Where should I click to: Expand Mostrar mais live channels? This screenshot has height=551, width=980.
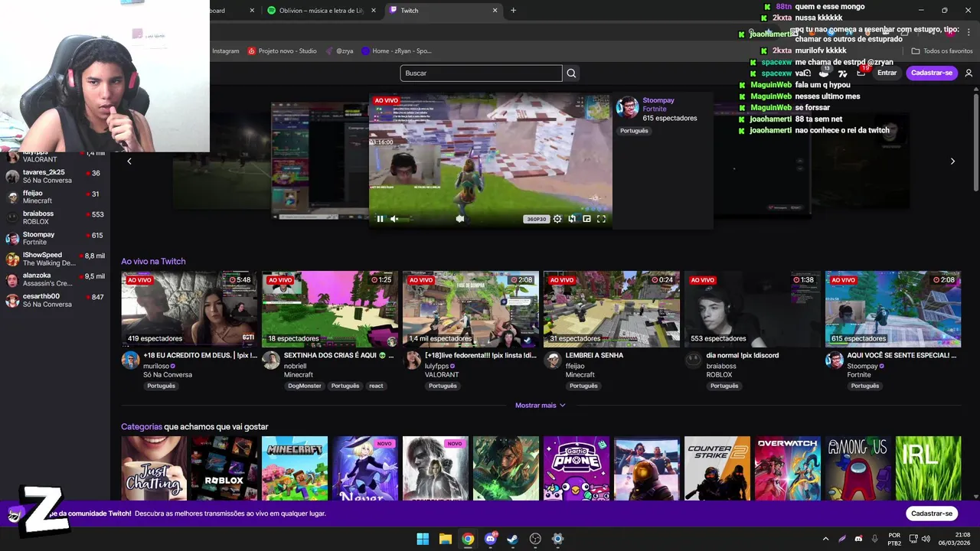(x=540, y=406)
